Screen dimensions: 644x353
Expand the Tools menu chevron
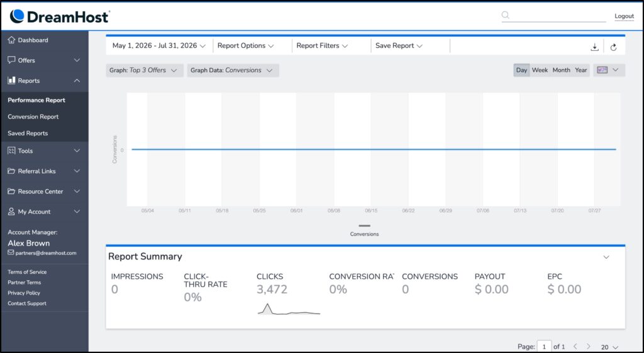coord(77,151)
